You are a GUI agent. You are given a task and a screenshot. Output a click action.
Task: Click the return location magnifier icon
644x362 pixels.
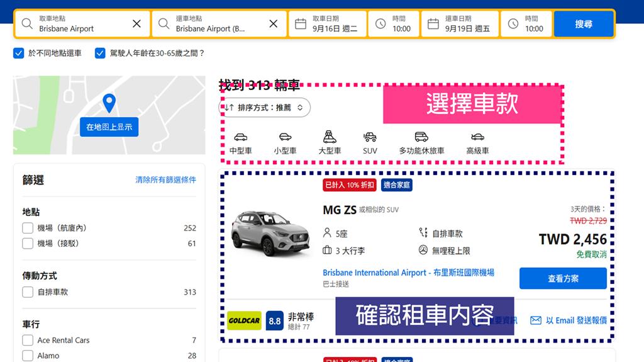[x=164, y=23]
